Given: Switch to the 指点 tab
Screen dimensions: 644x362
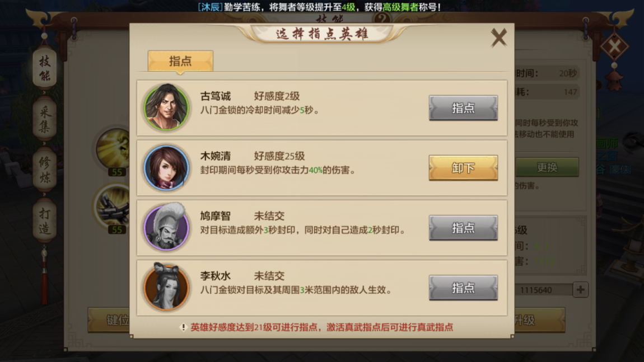Looking at the screenshot, I should pos(180,61).
